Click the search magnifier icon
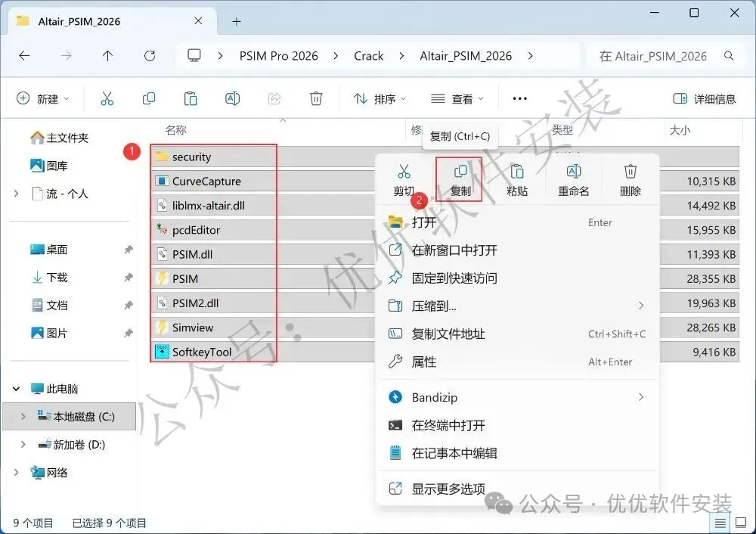 point(729,56)
